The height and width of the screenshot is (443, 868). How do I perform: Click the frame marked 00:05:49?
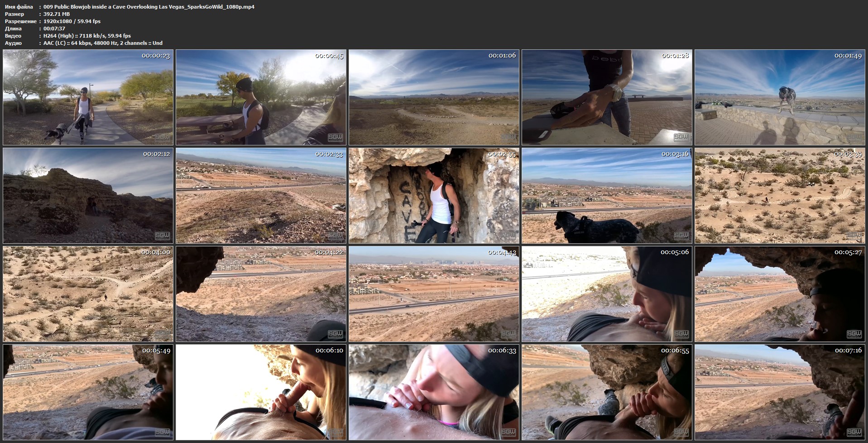pyautogui.click(x=88, y=392)
